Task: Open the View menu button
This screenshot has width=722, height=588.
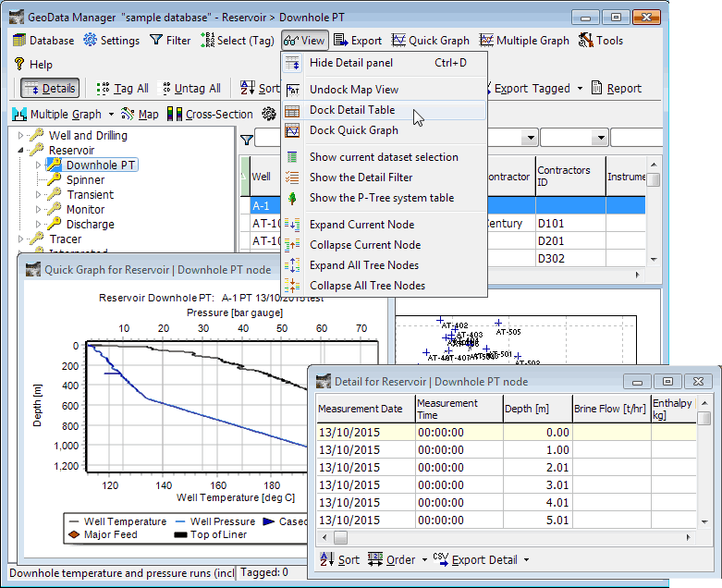Action: point(304,41)
